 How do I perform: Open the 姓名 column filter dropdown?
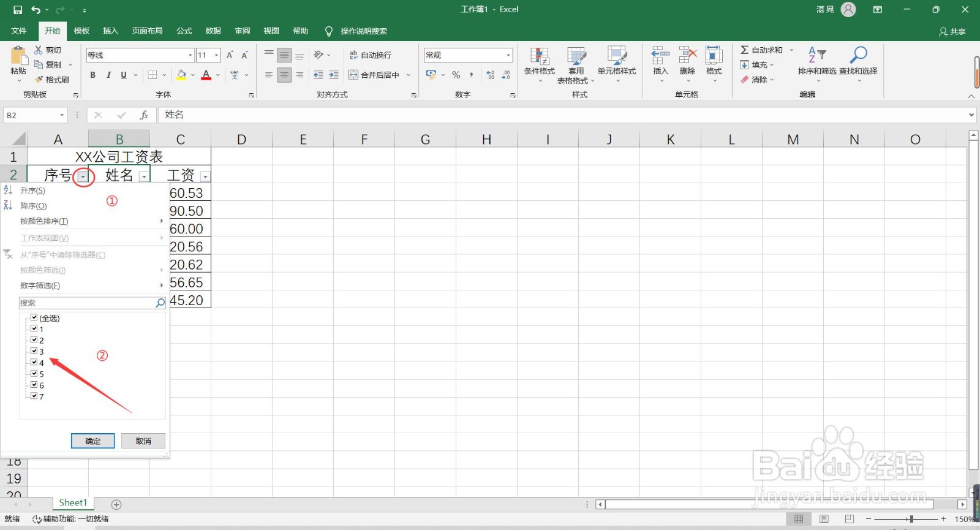click(143, 177)
